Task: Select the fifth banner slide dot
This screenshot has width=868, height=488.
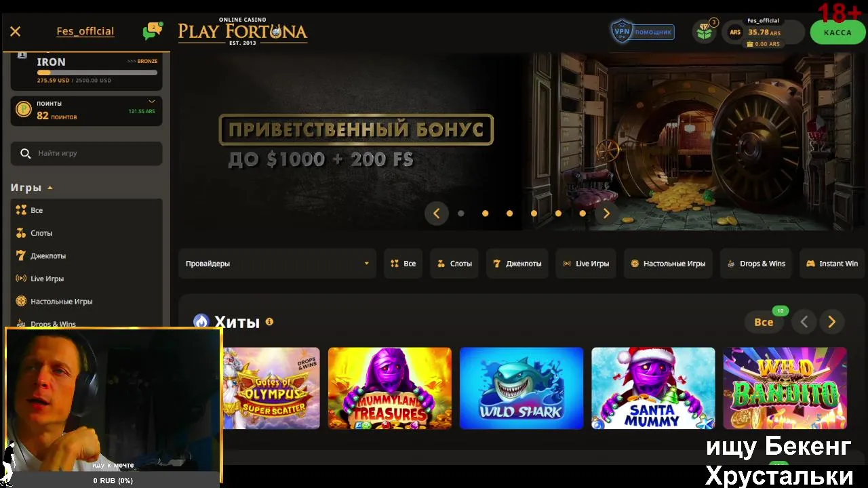Action: [x=558, y=213]
